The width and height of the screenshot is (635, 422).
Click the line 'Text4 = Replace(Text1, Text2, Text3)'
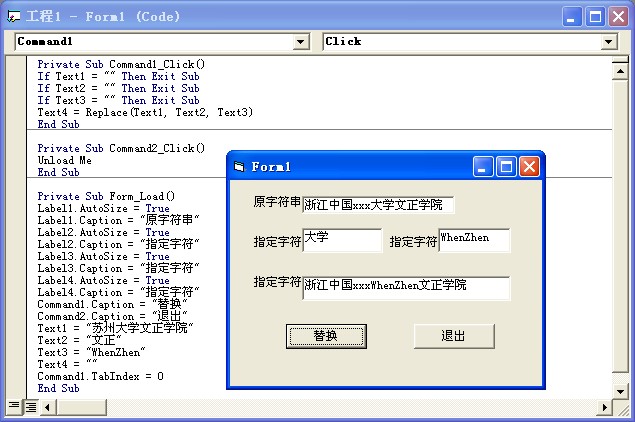(145, 112)
